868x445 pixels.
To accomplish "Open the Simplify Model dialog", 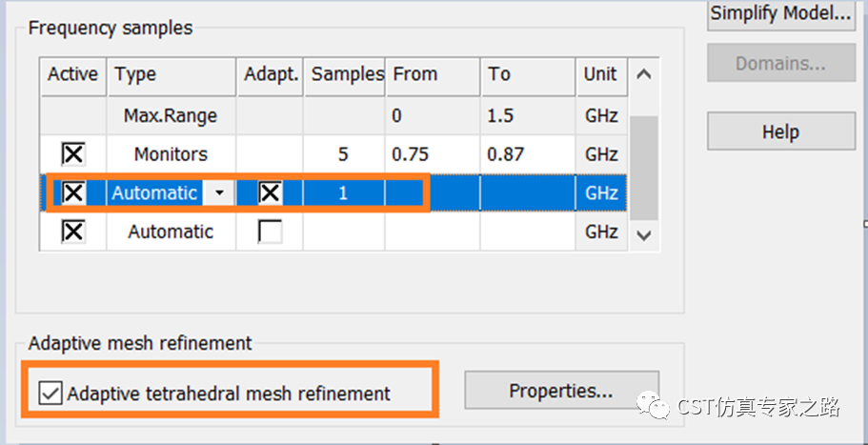I will click(x=781, y=14).
